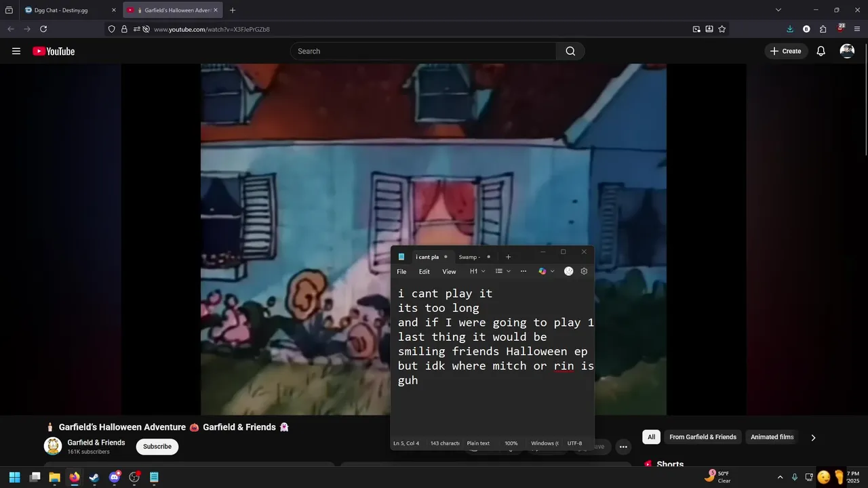Open the YouTube notifications bell

pyautogui.click(x=821, y=51)
